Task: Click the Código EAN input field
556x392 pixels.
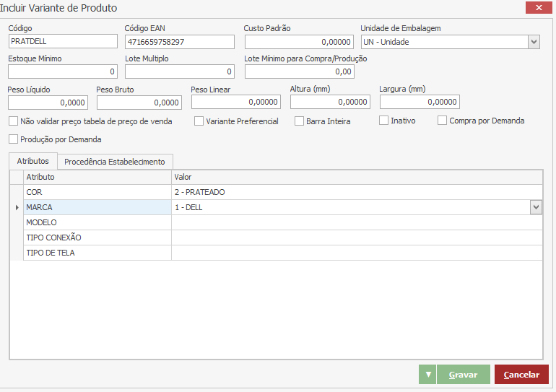Action: pos(179,42)
